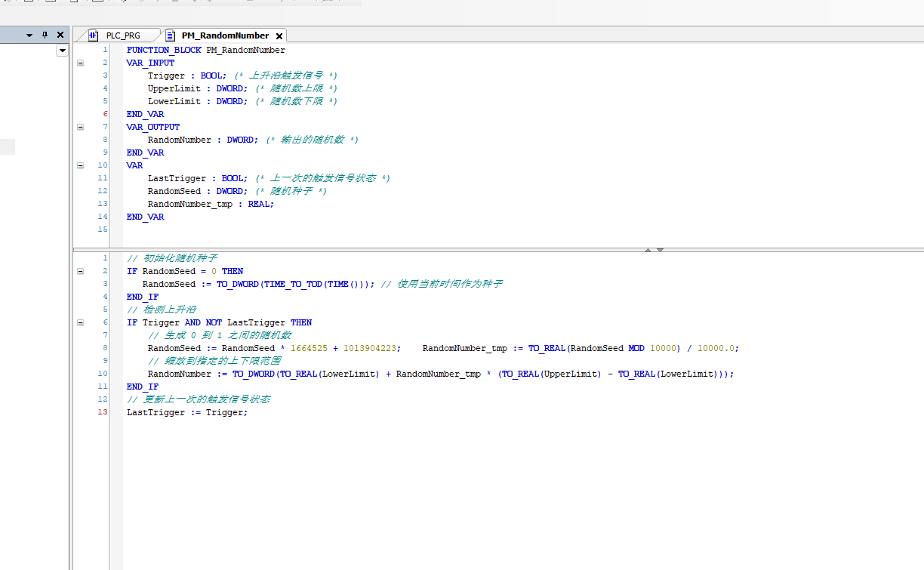The height and width of the screenshot is (570, 924).
Task: Click the TO_DWORD(TIME_TO_TOD(TIME())) seed assignment
Action: pos(259,284)
